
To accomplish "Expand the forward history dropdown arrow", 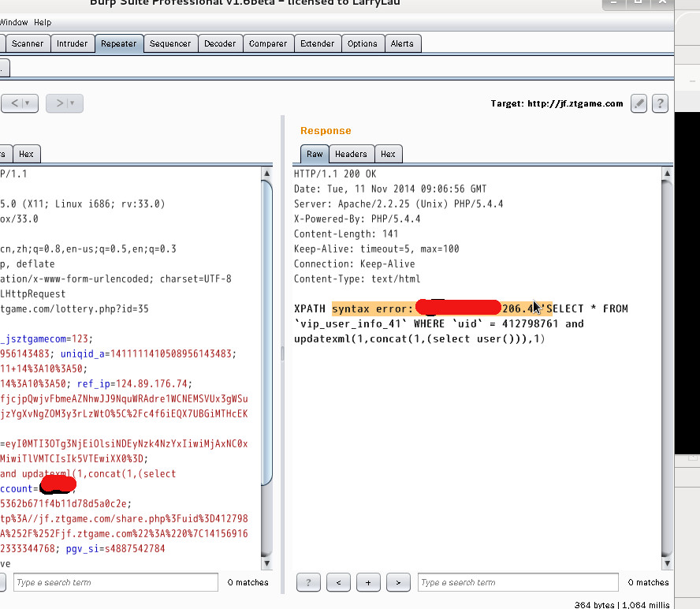I will point(73,103).
